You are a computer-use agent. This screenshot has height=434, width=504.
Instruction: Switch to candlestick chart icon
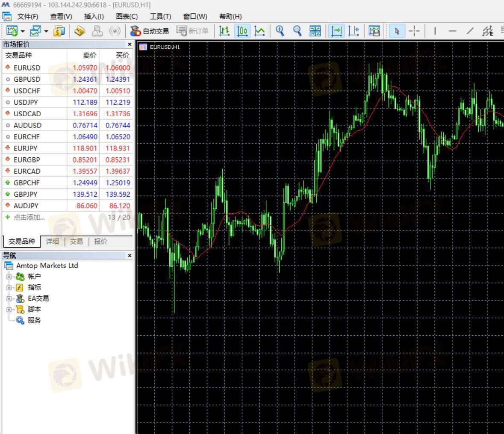242,31
